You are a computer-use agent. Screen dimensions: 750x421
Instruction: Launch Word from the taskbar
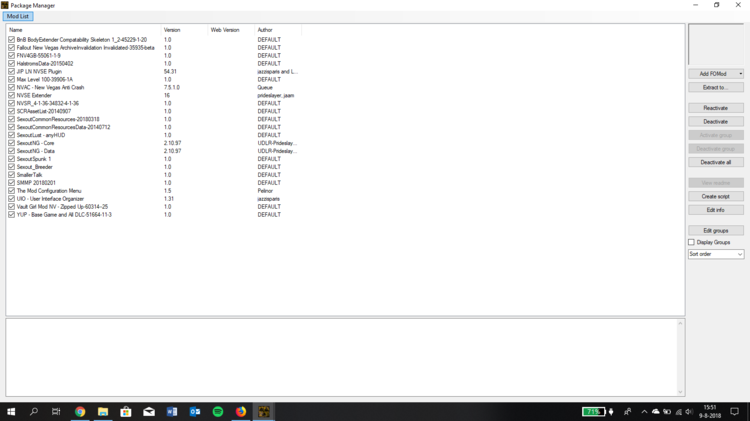[172, 411]
